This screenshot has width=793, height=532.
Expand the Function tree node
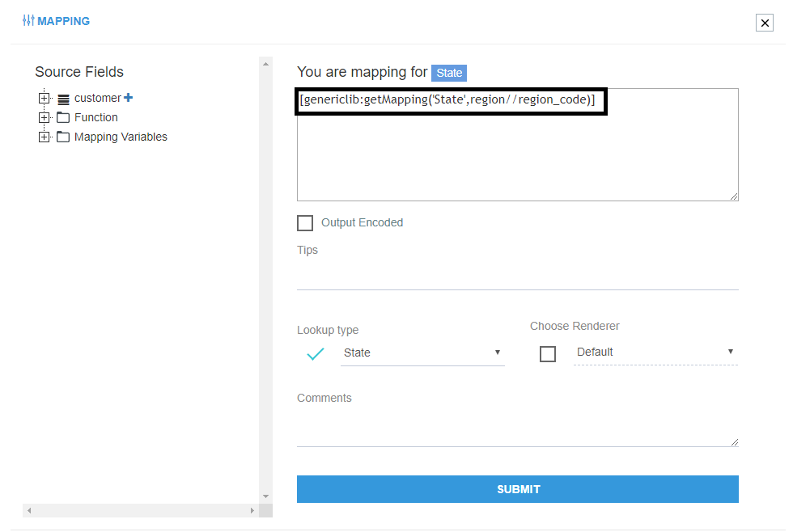(44, 117)
